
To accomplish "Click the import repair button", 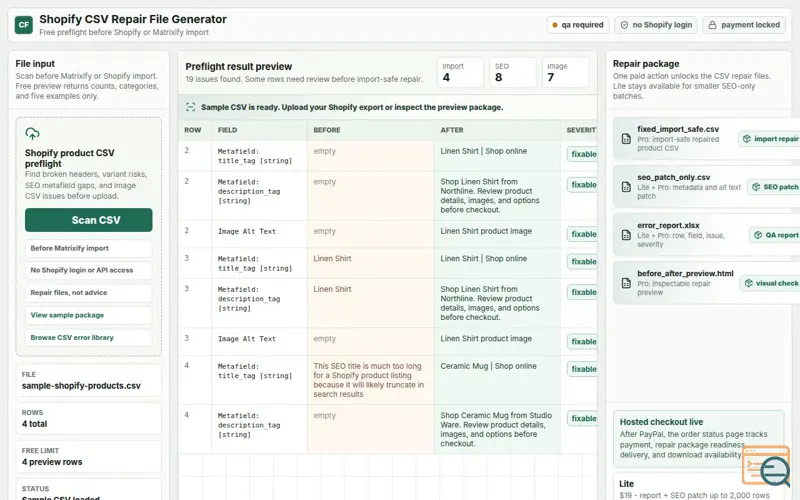I will (769, 139).
